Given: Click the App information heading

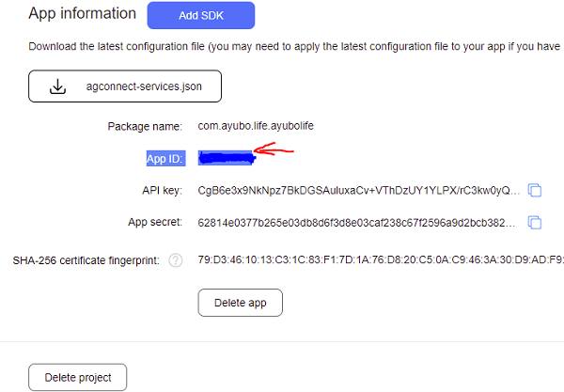Looking at the screenshot, I should [83, 14].
